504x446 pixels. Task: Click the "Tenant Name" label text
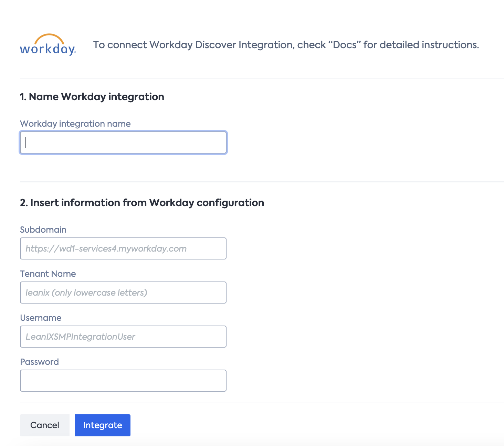click(48, 274)
